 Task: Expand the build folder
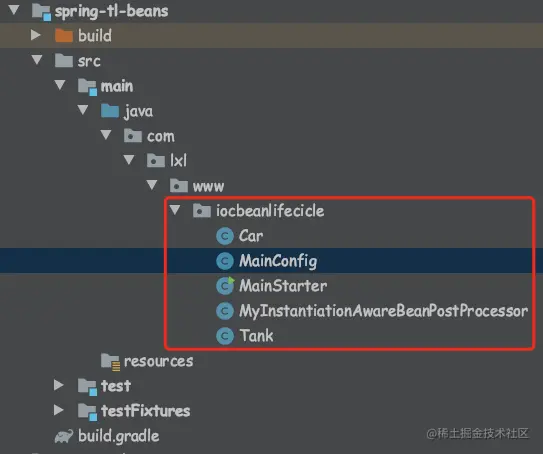36,35
